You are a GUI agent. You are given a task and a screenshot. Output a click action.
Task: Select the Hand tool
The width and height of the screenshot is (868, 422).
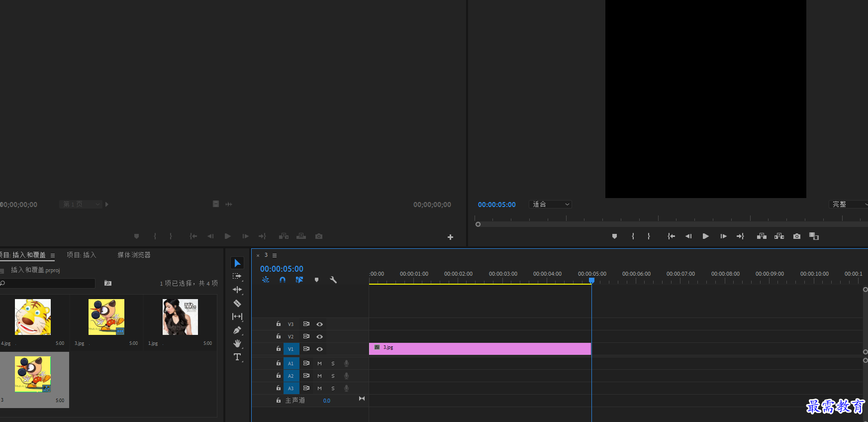point(237,343)
